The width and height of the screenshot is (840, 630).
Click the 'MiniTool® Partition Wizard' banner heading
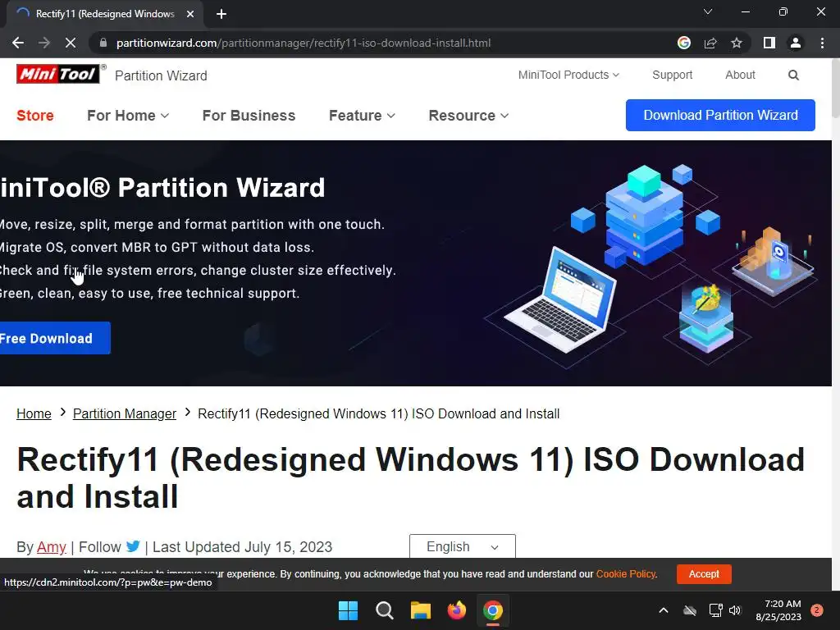pos(162,188)
